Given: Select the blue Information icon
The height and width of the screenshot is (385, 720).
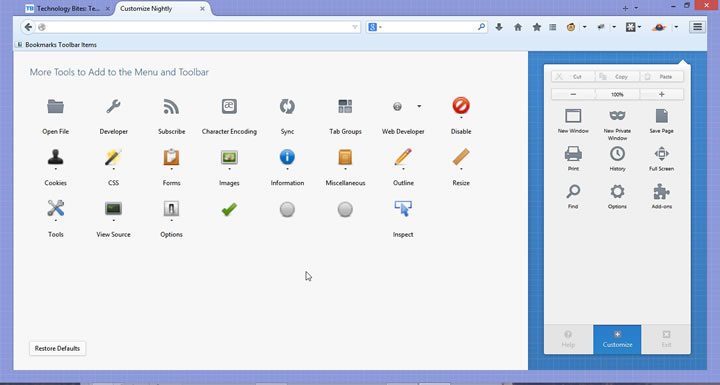Looking at the screenshot, I should point(287,157).
